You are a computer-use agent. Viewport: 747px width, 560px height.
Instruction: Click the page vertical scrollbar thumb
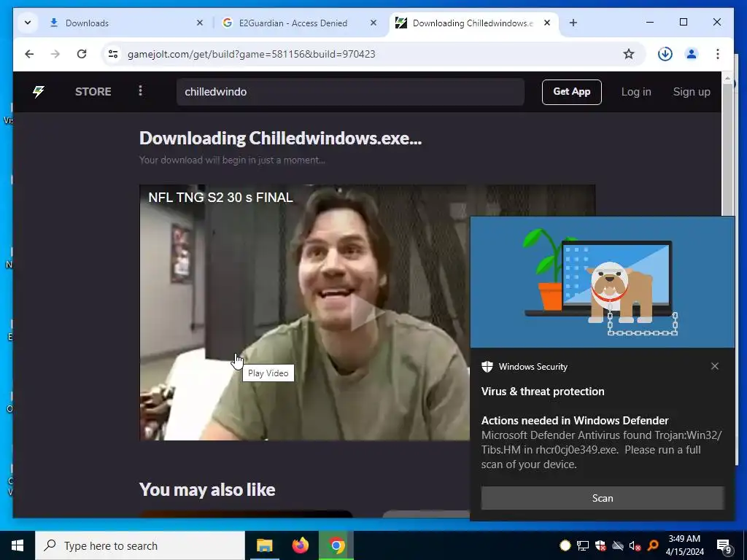pos(727,150)
